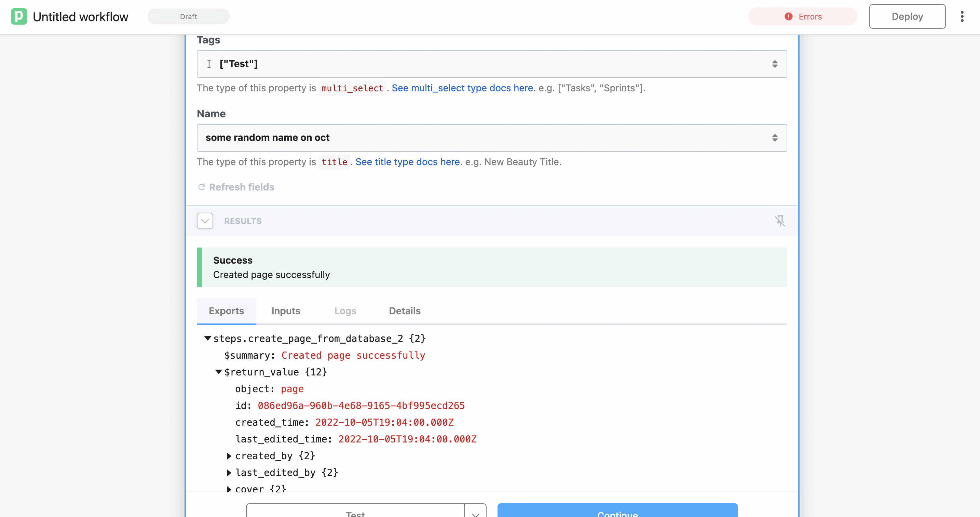Collapse the Results section chevron
The height and width of the screenshot is (517, 980).
tap(205, 221)
